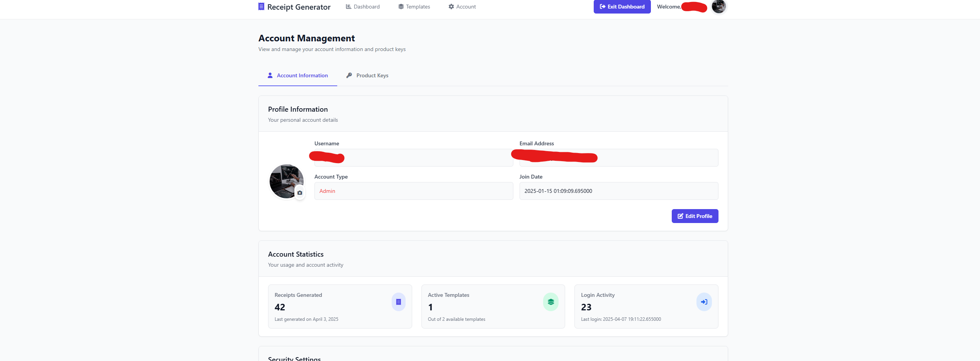Click the camera icon on profile photo
This screenshot has height=361, width=980.
300,192
